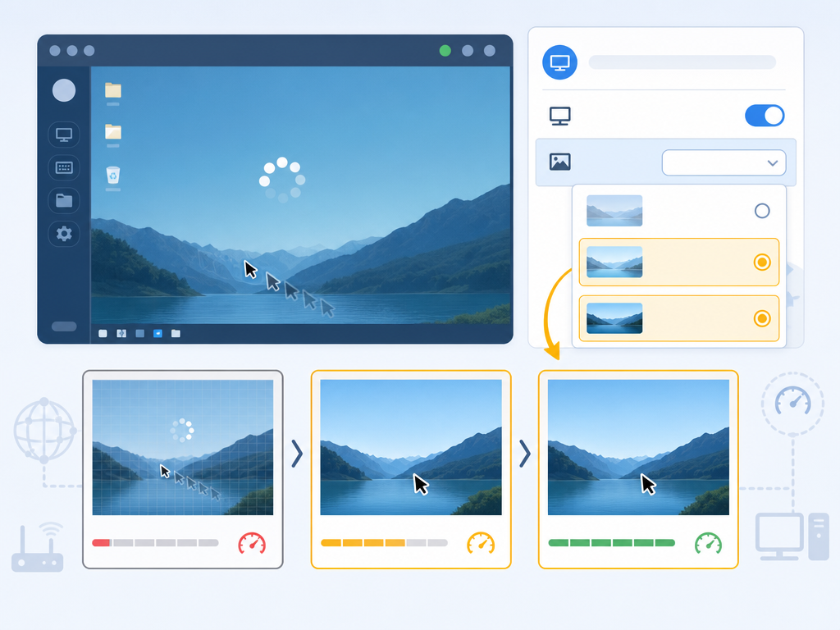Click the blue circular monitor icon in the panel header
The height and width of the screenshot is (630, 840).
pyautogui.click(x=559, y=62)
